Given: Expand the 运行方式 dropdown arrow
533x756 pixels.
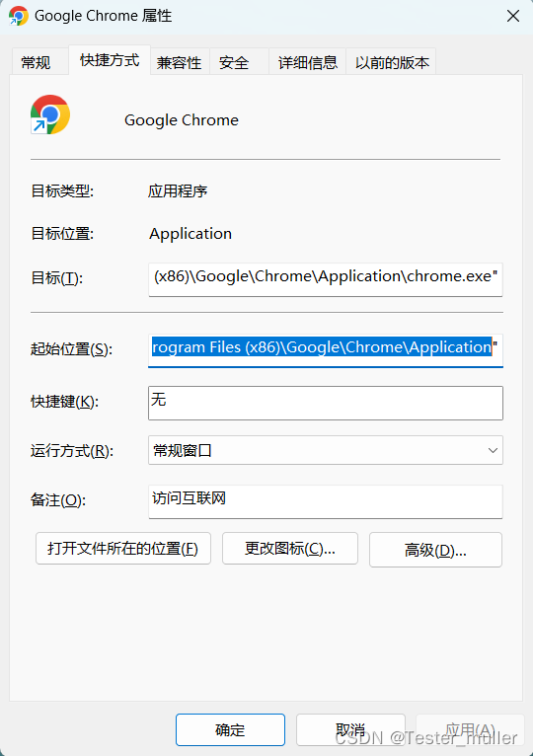Looking at the screenshot, I should click(x=493, y=450).
